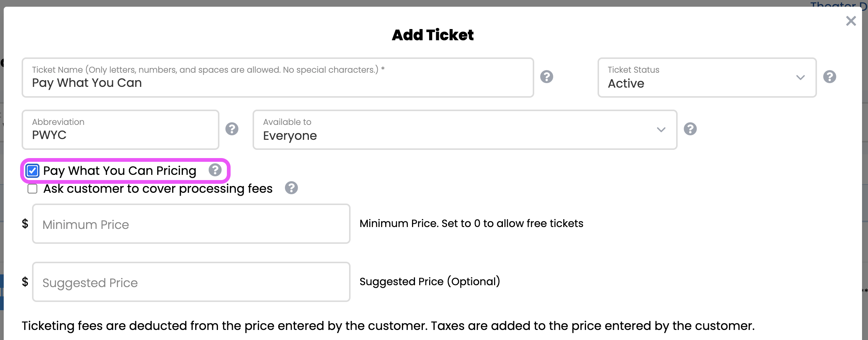868x340 pixels.
Task: Click the Available to chevron arrow
Action: [661, 130]
